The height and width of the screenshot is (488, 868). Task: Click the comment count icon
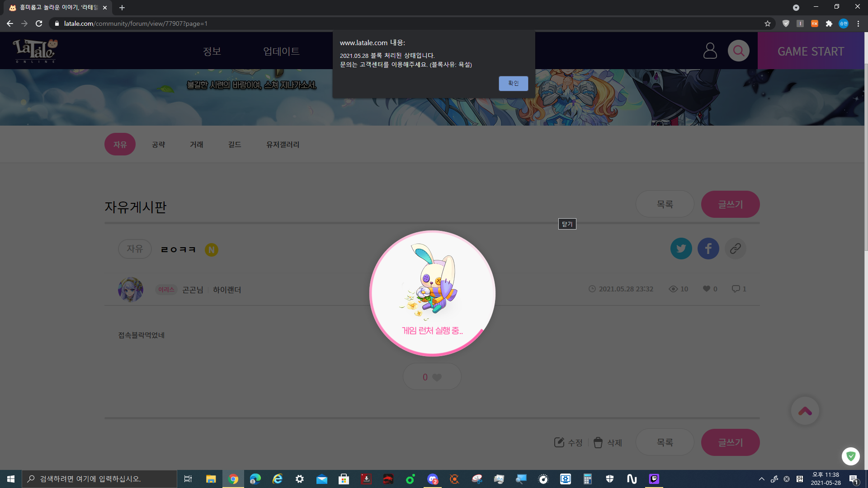[x=736, y=289]
